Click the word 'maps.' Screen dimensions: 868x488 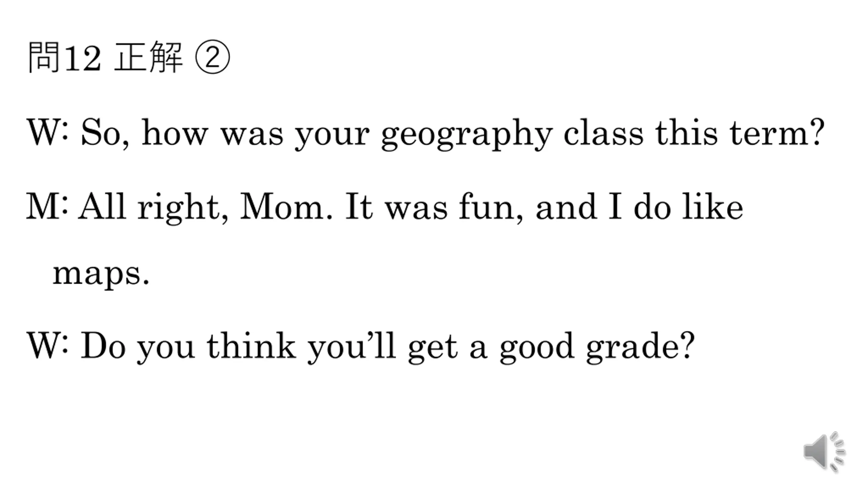click(x=101, y=275)
